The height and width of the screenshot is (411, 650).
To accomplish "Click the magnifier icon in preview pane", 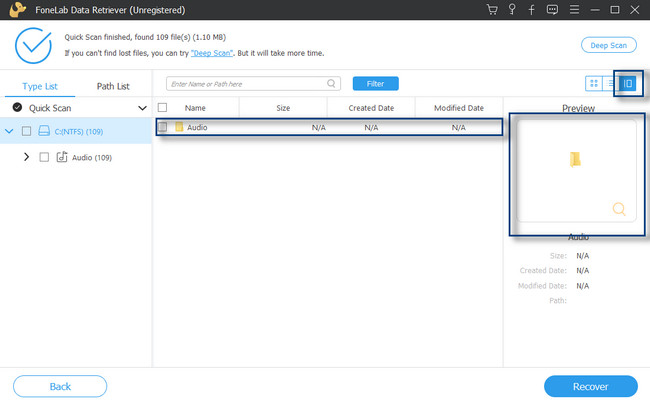I will pyautogui.click(x=619, y=209).
